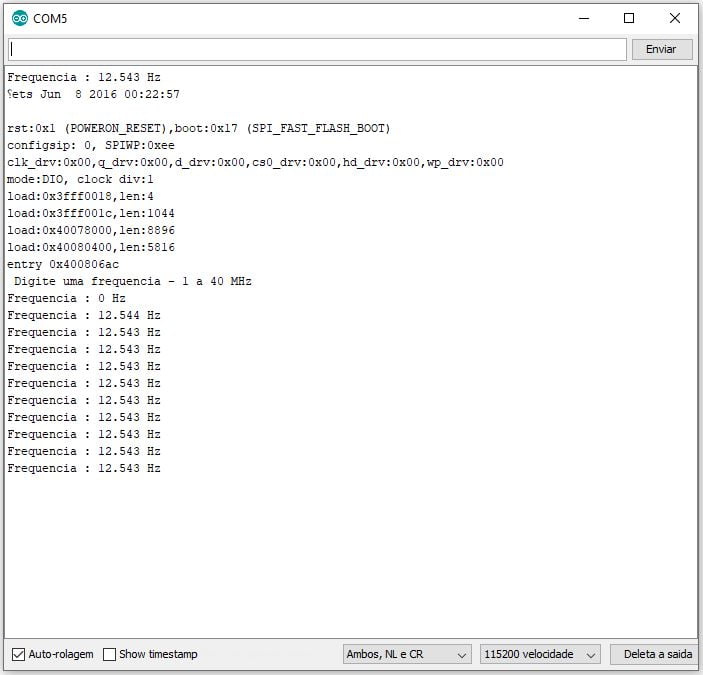Click the 'Frequencia : 12.544 Hz' reading

[83, 315]
